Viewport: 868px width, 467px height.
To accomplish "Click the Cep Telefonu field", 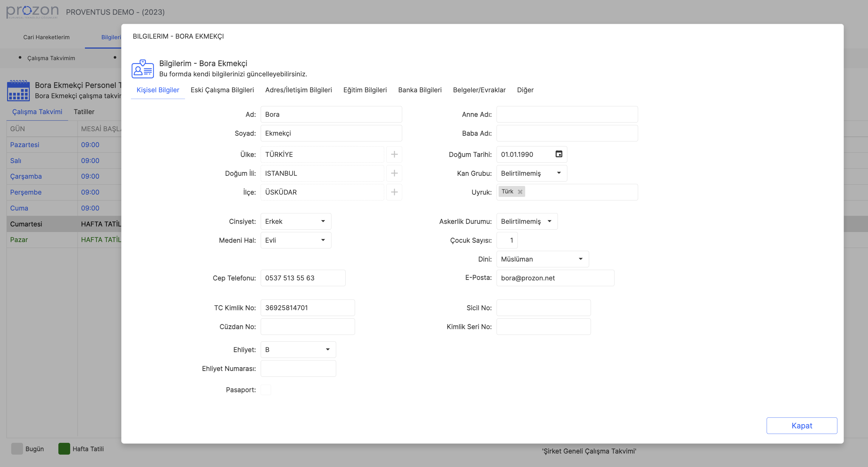I will pyautogui.click(x=303, y=278).
